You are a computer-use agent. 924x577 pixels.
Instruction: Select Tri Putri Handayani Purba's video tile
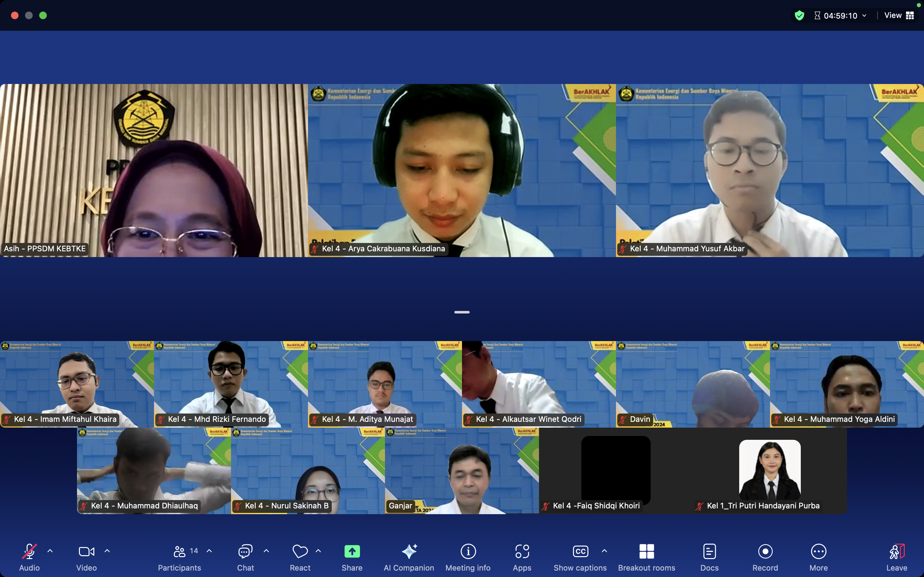(769, 470)
